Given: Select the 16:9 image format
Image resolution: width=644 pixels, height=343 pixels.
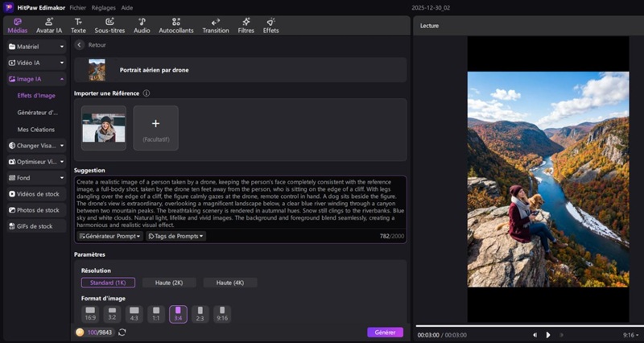Looking at the screenshot, I should [x=90, y=313].
